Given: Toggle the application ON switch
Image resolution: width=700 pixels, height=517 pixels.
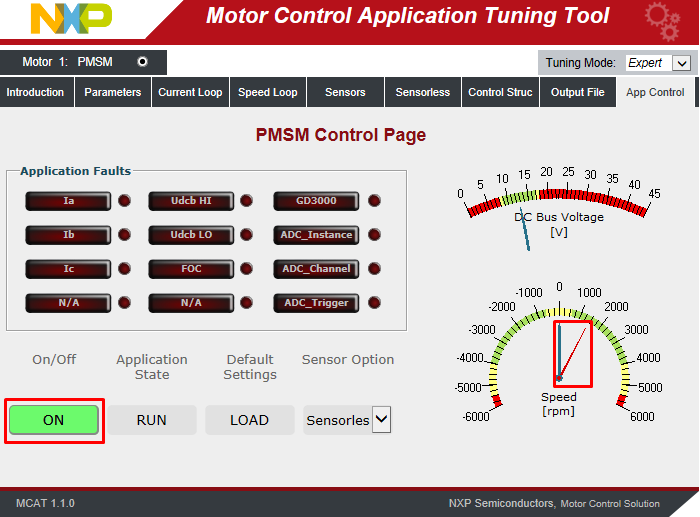Looking at the screenshot, I should click(x=54, y=420).
